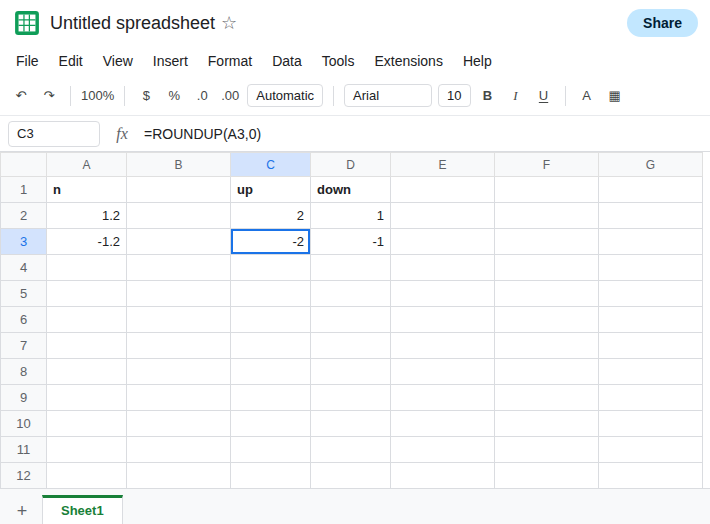Select row 3 header
710x524 pixels.
coord(24,241)
